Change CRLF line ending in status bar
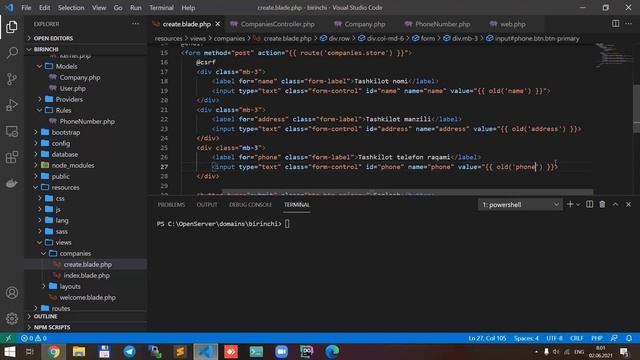The width and height of the screenshot is (640, 360). tap(576, 338)
